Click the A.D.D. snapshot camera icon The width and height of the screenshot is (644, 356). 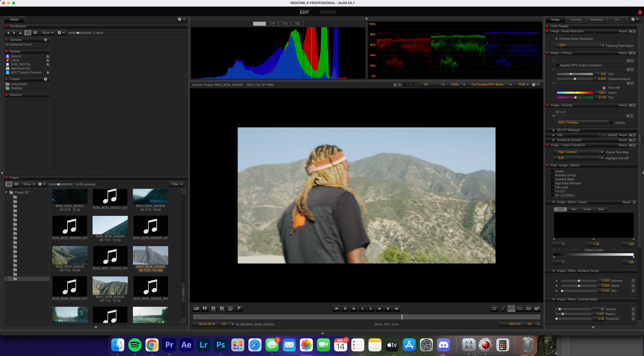pyautogui.click(x=213, y=309)
